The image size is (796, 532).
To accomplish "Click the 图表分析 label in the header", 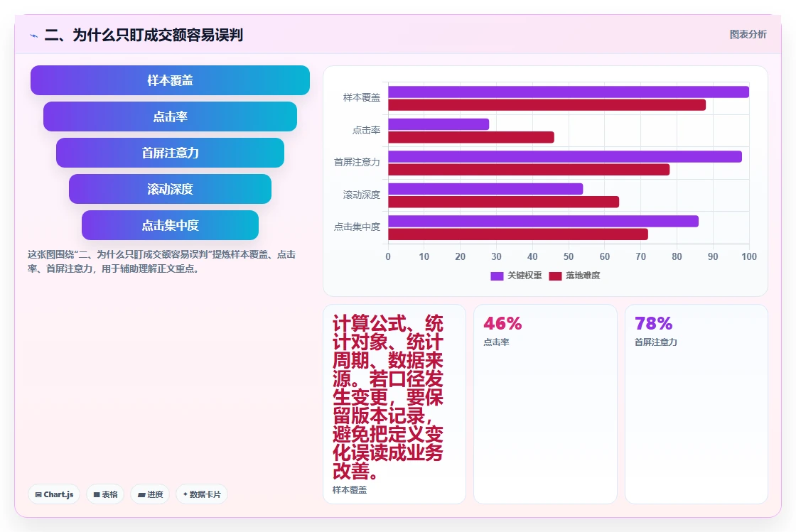I will pyautogui.click(x=748, y=35).
